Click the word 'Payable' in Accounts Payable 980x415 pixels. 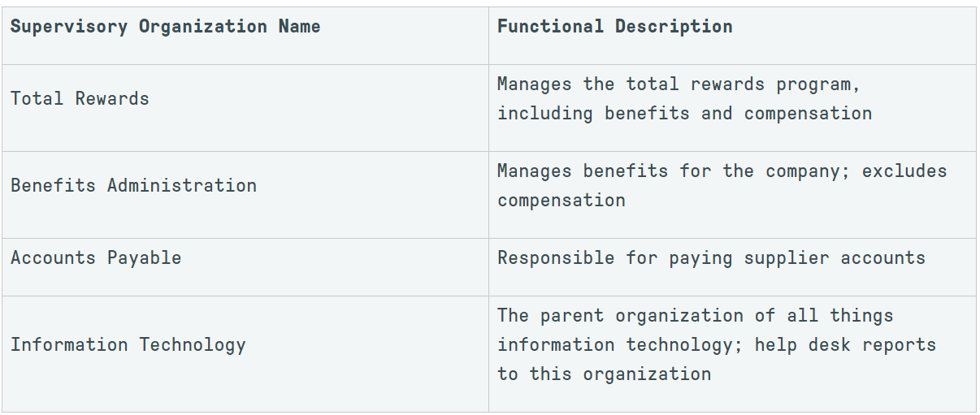coord(144,258)
